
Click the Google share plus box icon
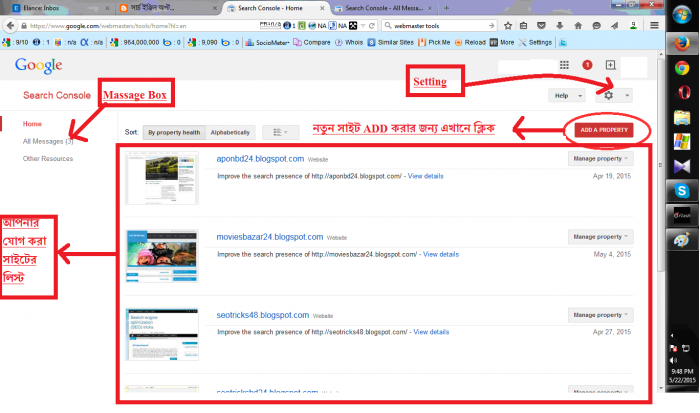pyautogui.click(x=611, y=65)
